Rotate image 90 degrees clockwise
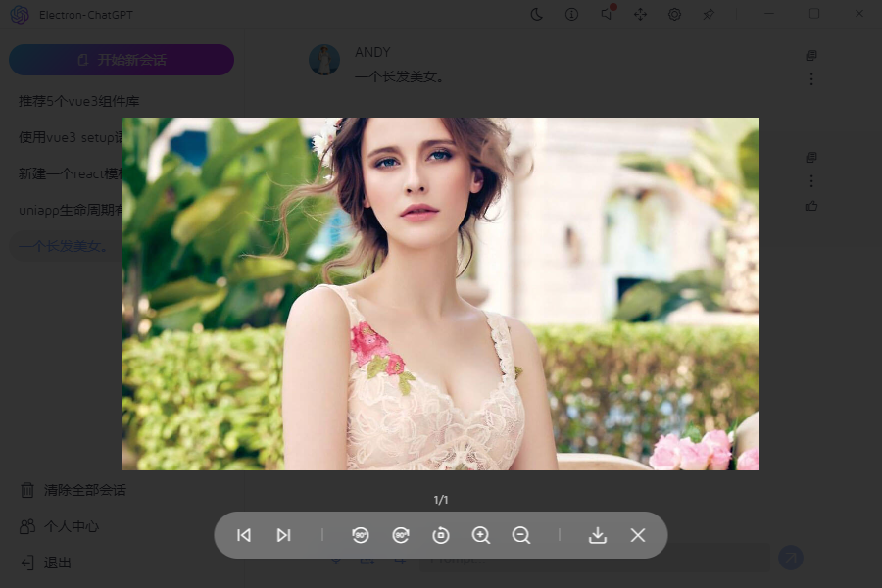This screenshot has width=882, height=588. tap(401, 535)
